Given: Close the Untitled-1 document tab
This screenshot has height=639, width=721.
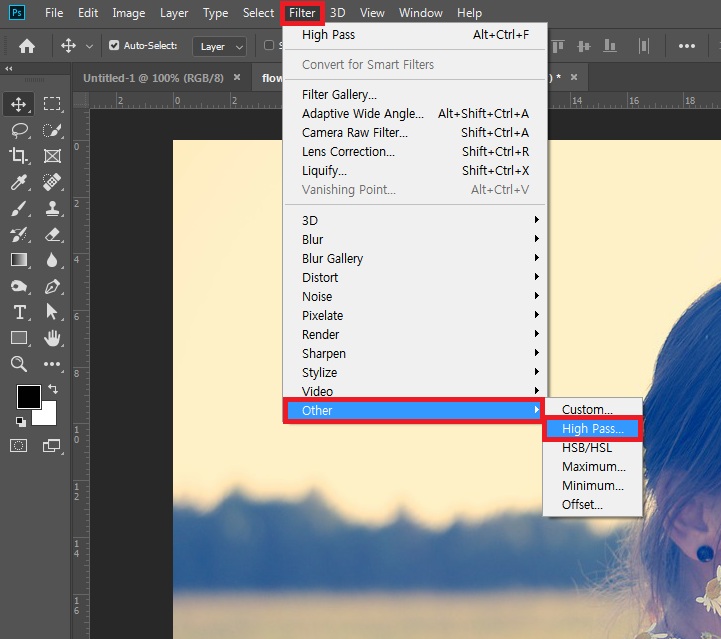Looking at the screenshot, I should coord(237,77).
